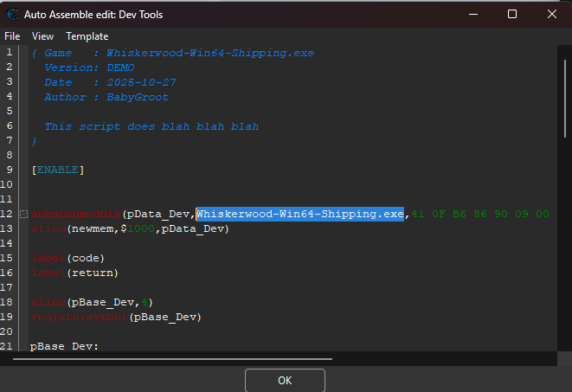Minimize the Auto Assemble window
572x392 pixels.
(x=473, y=14)
